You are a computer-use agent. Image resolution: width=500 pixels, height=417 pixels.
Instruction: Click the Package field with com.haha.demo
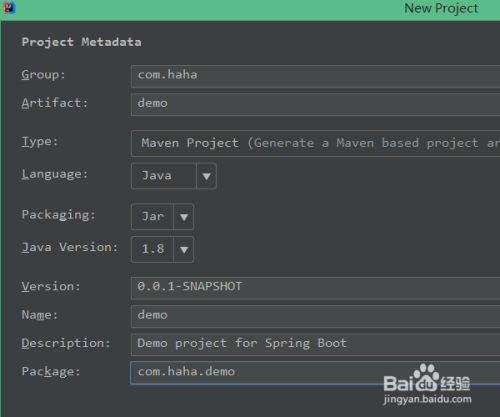coord(315,373)
